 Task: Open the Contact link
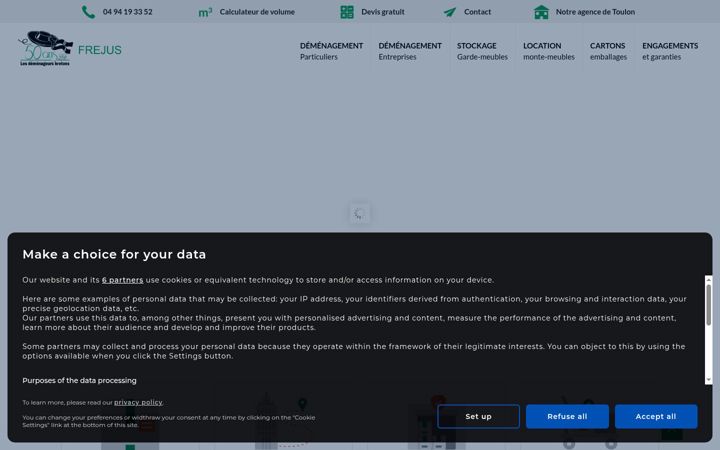coord(478,12)
